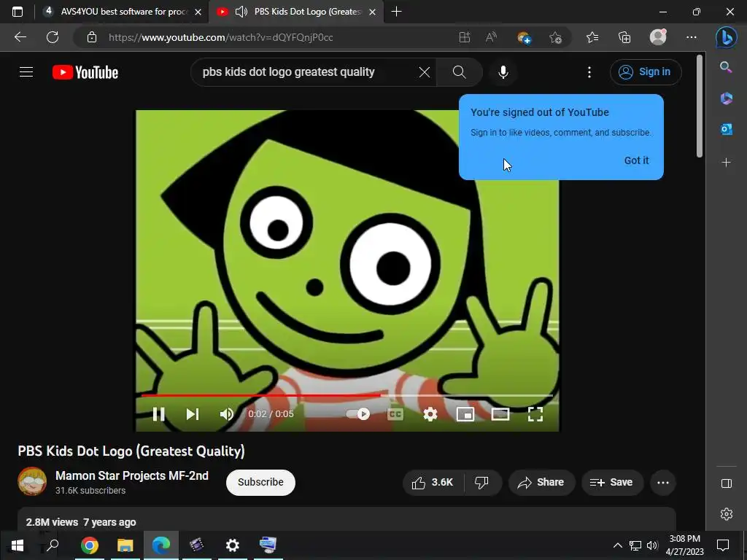Open the YouTube hamburger guide menu
Screen dimensions: 747x560
coord(26,72)
